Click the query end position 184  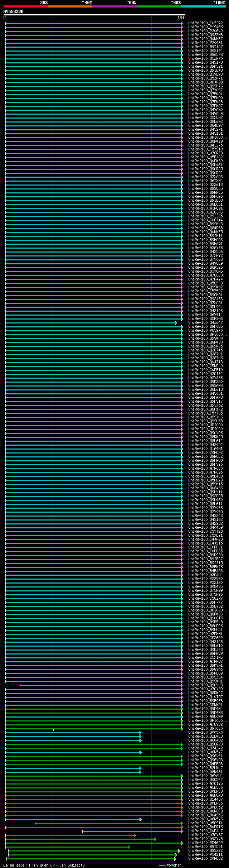[x=181, y=18]
